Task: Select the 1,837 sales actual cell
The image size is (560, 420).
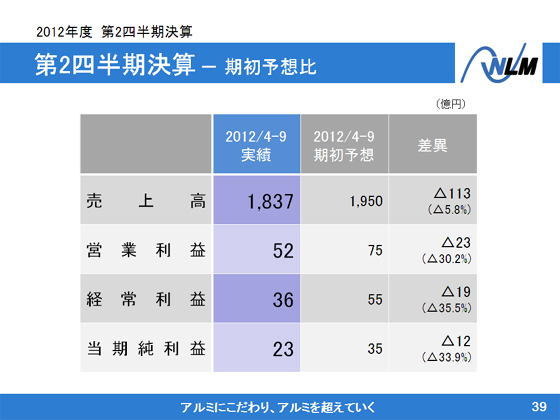Action: click(256, 200)
